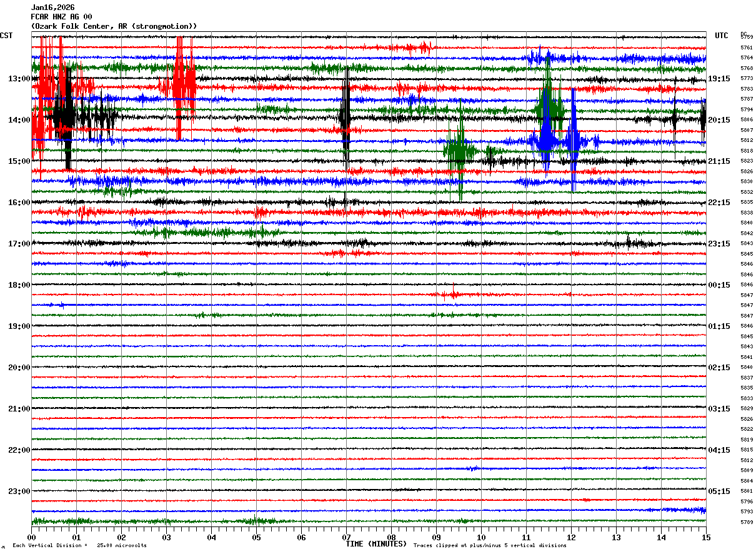
Task: Select DC offset value 5789
Action: (x=747, y=522)
